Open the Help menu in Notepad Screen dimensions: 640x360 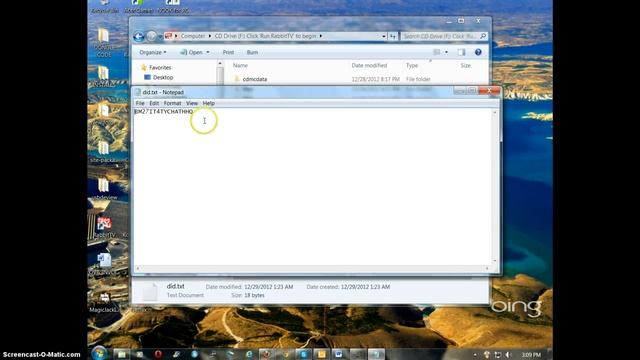209,103
